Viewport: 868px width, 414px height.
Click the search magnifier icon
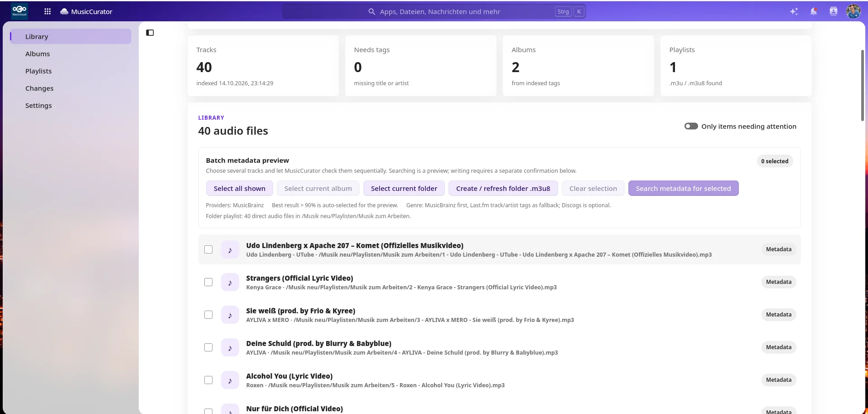tap(372, 11)
